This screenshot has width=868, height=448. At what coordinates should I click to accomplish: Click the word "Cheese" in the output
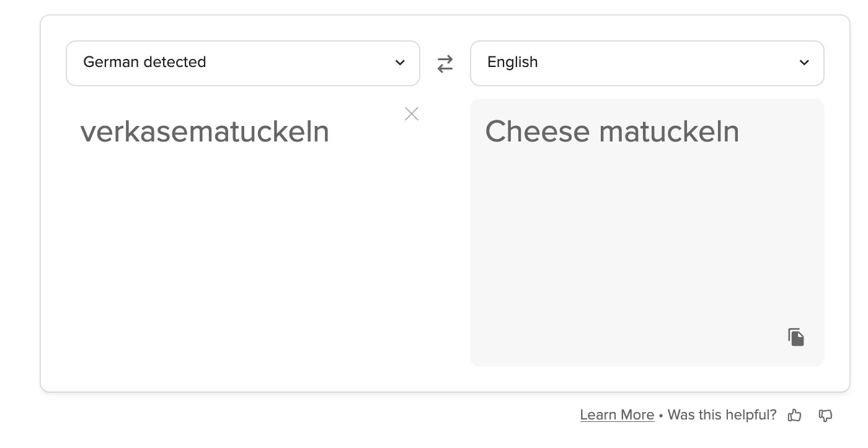pyautogui.click(x=537, y=132)
